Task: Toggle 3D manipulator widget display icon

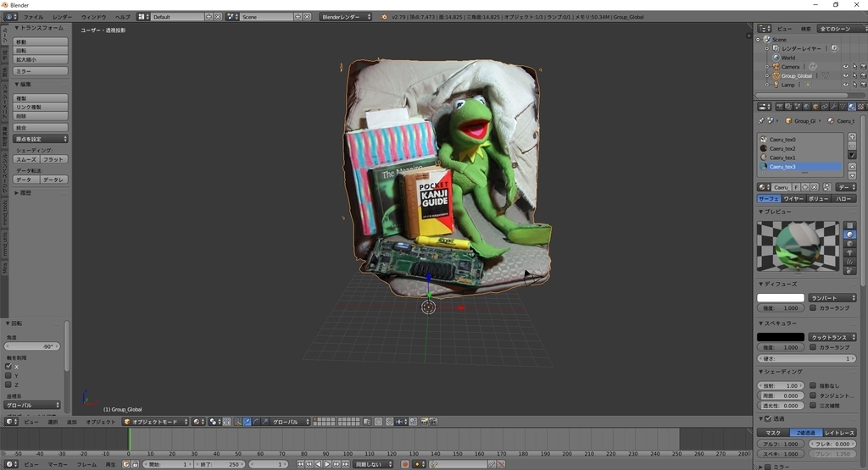Action: (237, 422)
